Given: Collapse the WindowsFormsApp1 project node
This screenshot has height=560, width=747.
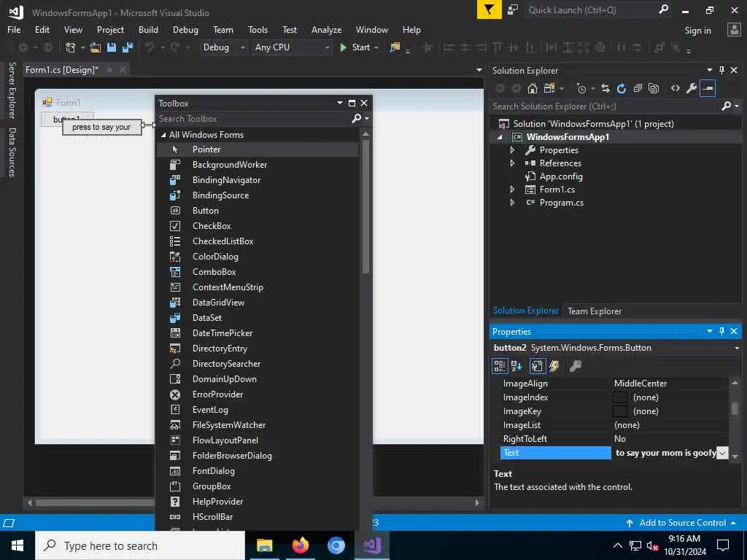Looking at the screenshot, I should [x=500, y=137].
